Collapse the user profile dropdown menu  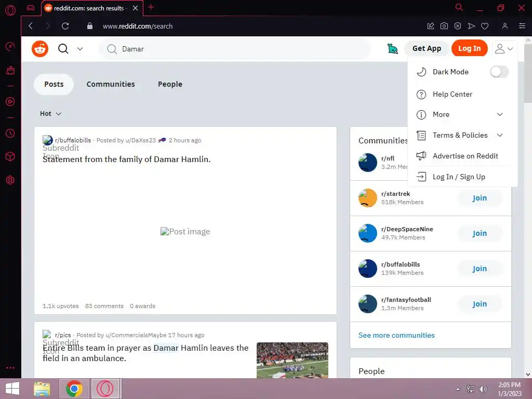(x=503, y=48)
